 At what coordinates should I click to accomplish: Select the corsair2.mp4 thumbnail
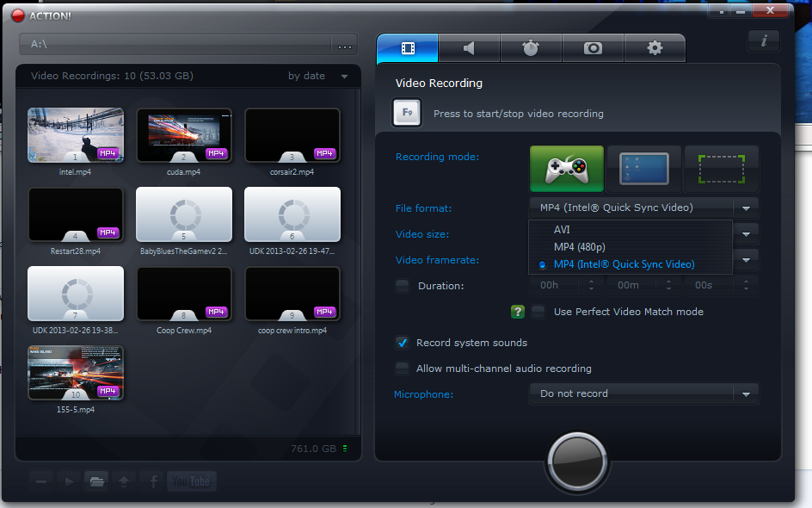coord(292,136)
